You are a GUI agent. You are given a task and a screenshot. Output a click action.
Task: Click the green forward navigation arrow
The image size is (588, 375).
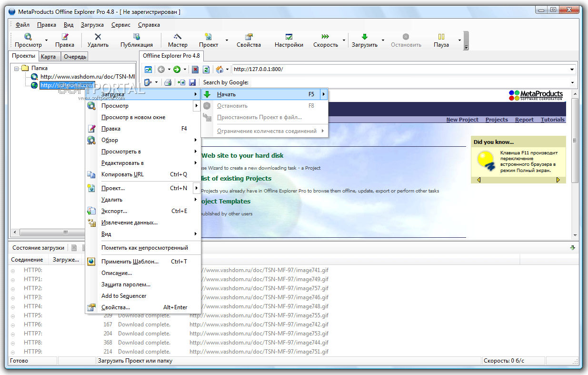pyautogui.click(x=177, y=70)
